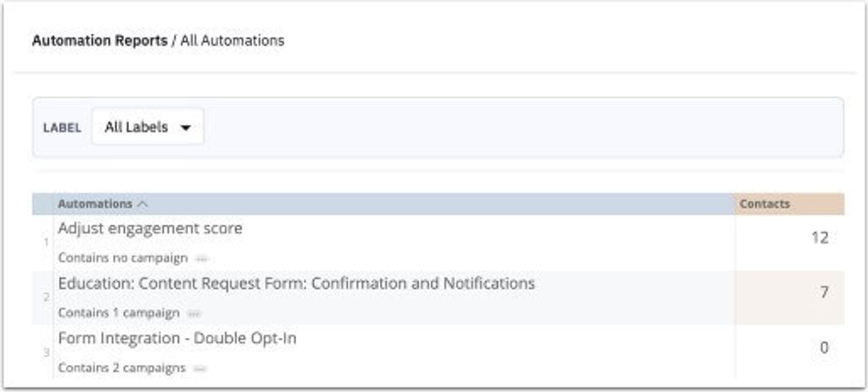This screenshot has height=392, width=868.
Task: Click the Contains 1 campaign text
Action: tap(118, 313)
